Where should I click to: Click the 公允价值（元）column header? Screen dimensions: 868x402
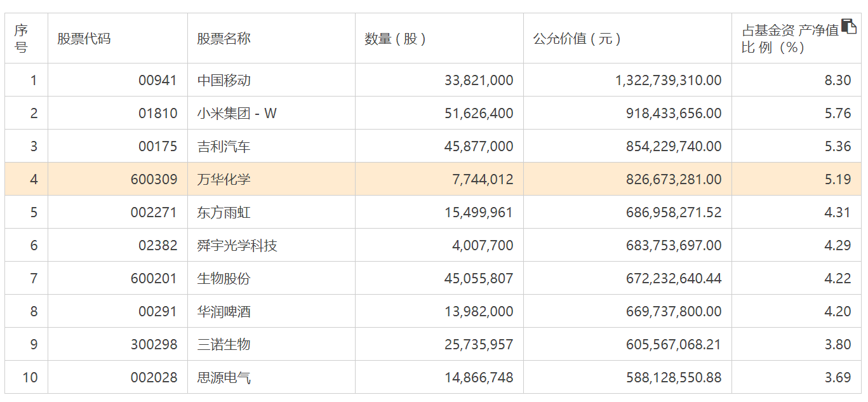pyautogui.click(x=577, y=39)
